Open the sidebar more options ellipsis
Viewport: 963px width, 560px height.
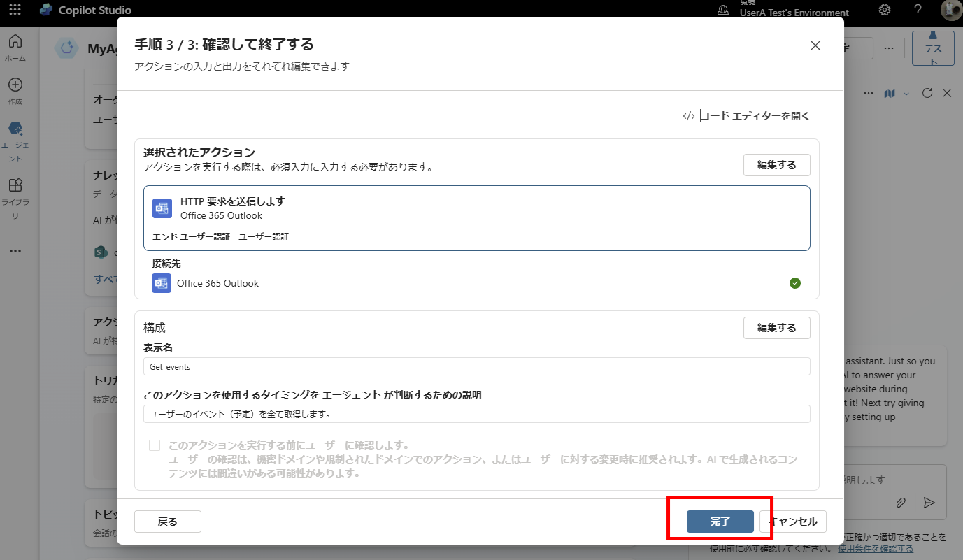[15, 251]
